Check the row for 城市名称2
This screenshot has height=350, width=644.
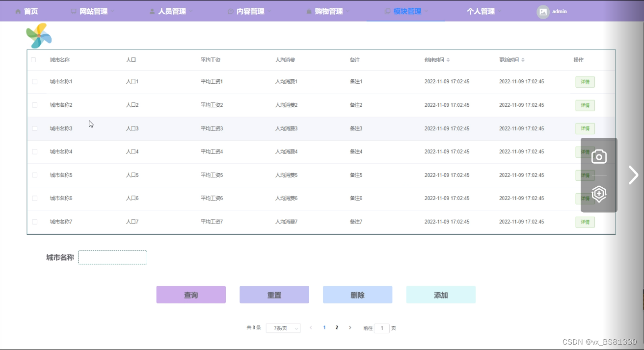(x=34, y=105)
